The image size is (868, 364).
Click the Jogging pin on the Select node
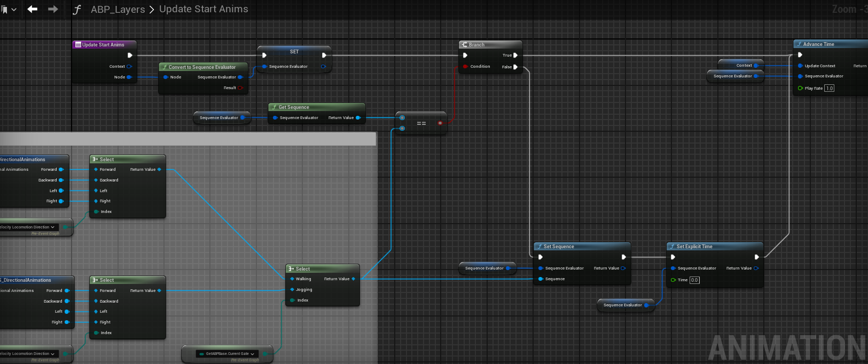click(292, 290)
